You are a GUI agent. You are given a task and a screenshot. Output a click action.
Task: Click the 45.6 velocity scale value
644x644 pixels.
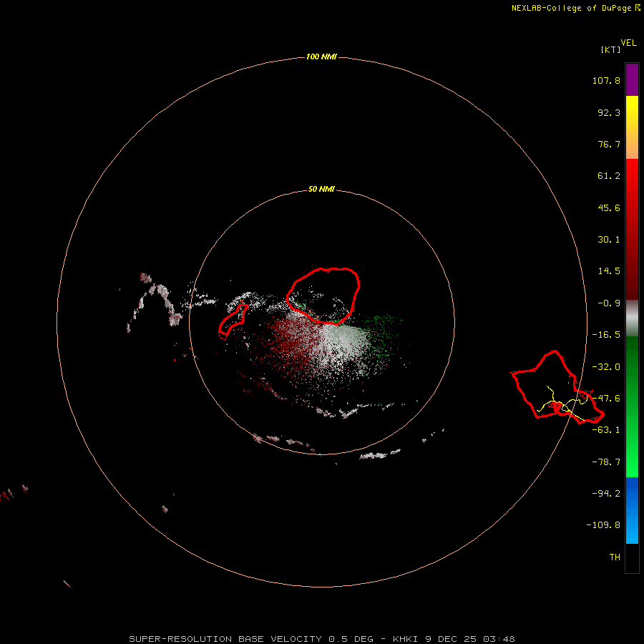pos(609,208)
